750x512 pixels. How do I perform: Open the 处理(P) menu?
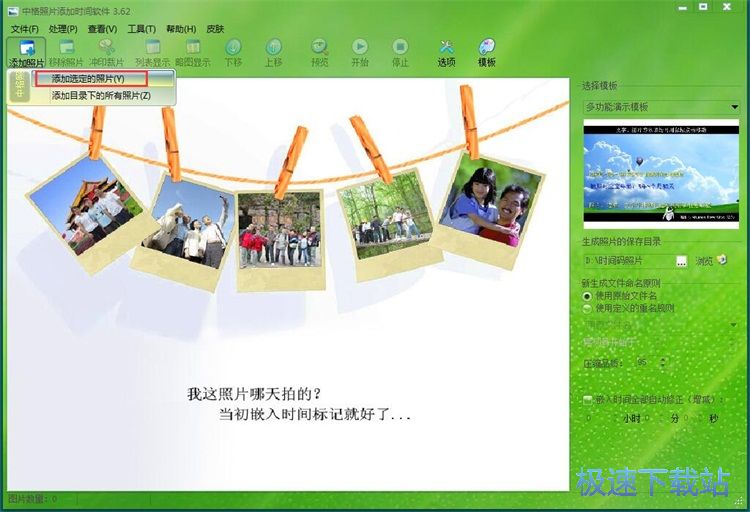pyautogui.click(x=63, y=29)
